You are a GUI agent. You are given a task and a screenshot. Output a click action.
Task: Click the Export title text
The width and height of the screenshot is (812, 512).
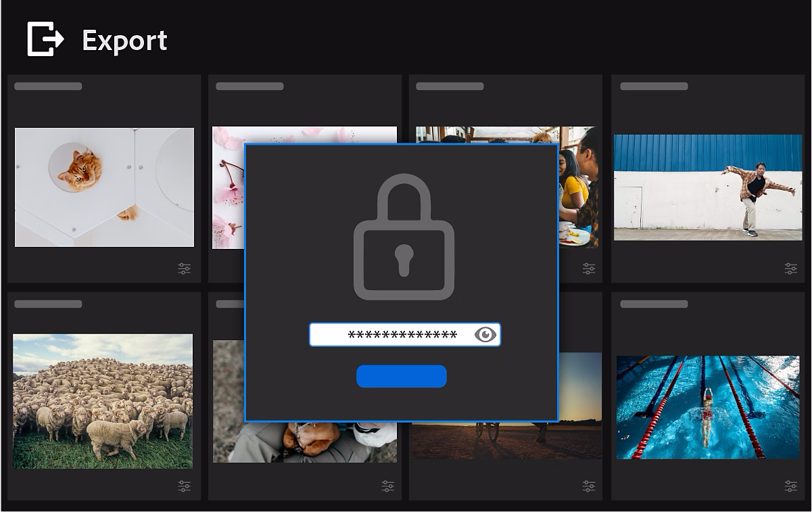coord(124,41)
